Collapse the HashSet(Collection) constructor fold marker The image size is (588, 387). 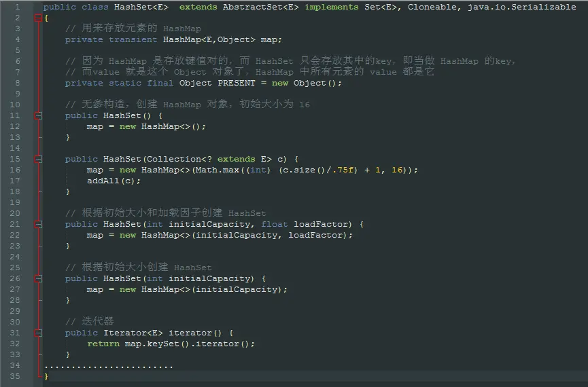point(38,160)
